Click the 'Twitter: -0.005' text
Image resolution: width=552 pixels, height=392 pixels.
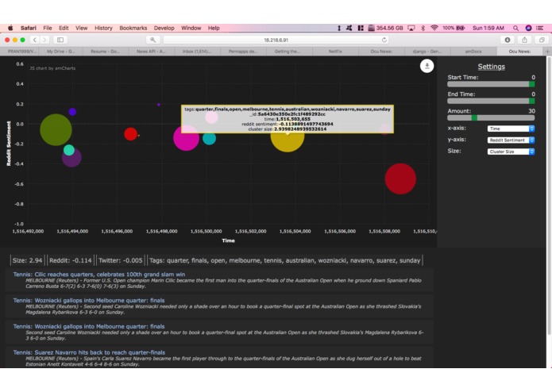[121, 260]
